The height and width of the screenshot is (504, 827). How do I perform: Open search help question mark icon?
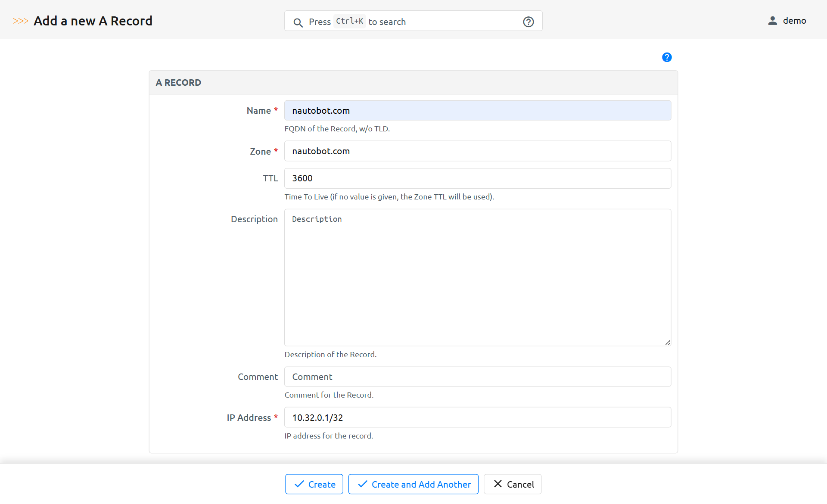pos(528,22)
